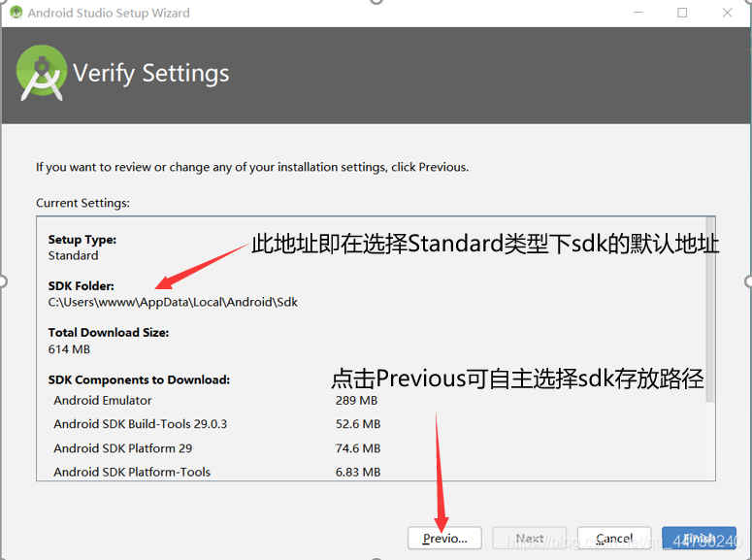Select the SDK folder path C:\Users\wwww\AppData\Local\Android\Sdk
Screen dimensions: 752x560
[173, 302]
